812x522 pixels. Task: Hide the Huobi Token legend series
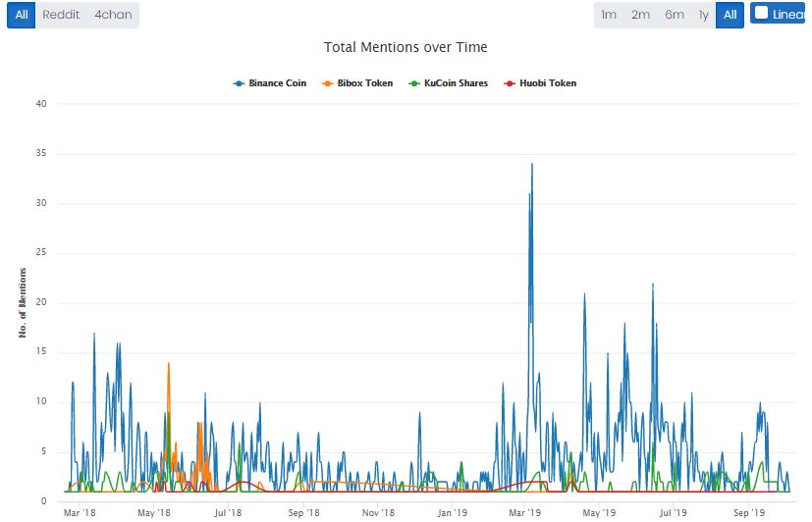[540, 83]
